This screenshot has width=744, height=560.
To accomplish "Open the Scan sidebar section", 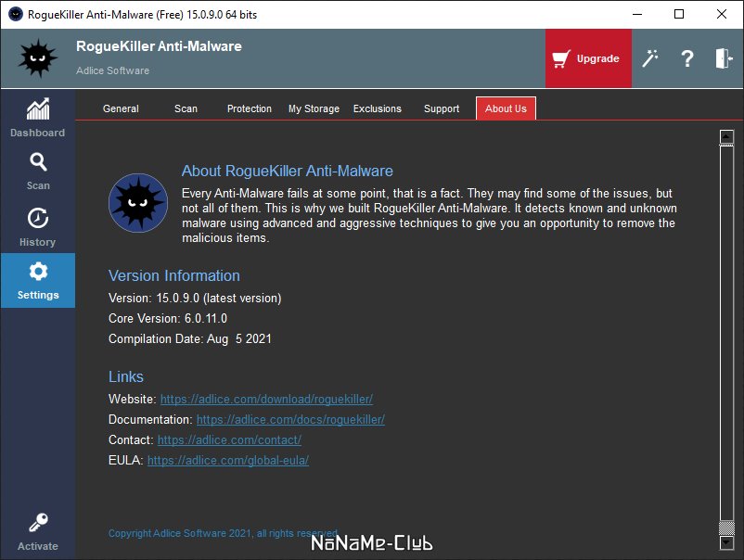I will pyautogui.click(x=37, y=171).
